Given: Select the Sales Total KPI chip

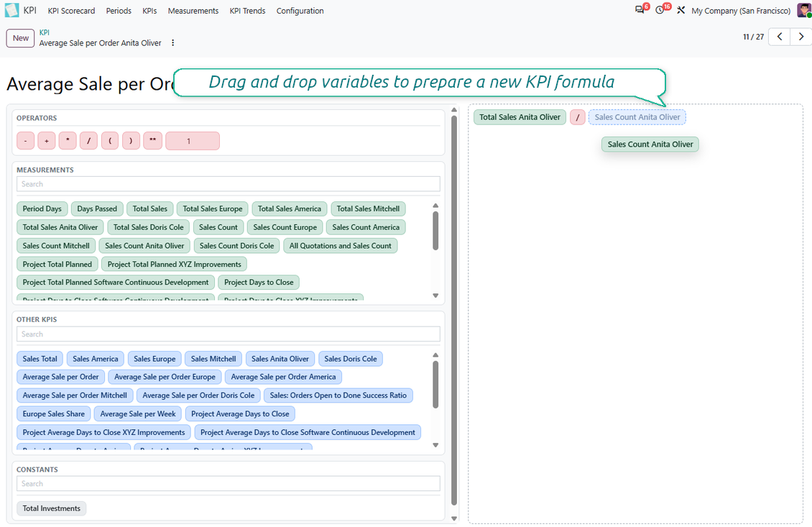Looking at the screenshot, I should pyautogui.click(x=40, y=359).
